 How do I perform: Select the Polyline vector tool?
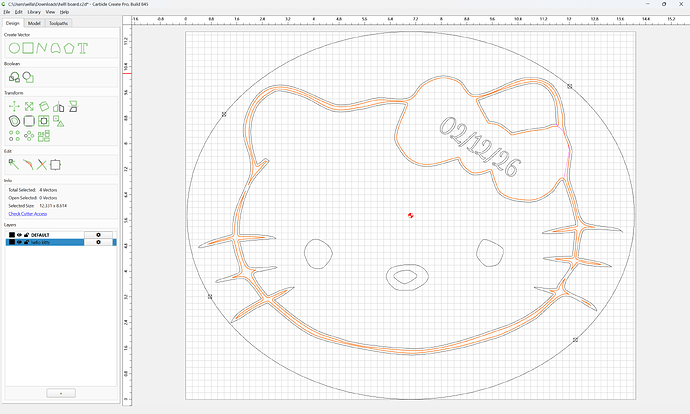42,48
